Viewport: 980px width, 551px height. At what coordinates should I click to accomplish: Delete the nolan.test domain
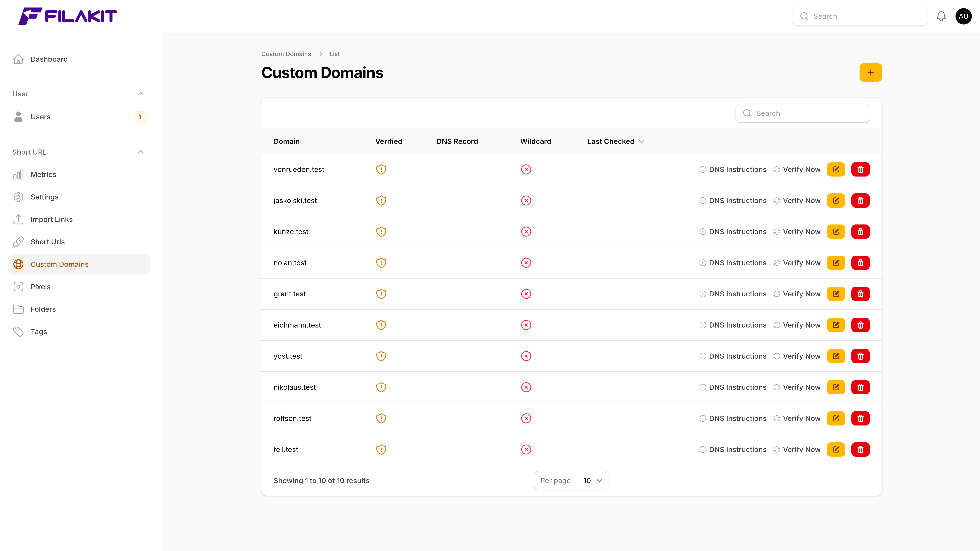tap(860, 263)
